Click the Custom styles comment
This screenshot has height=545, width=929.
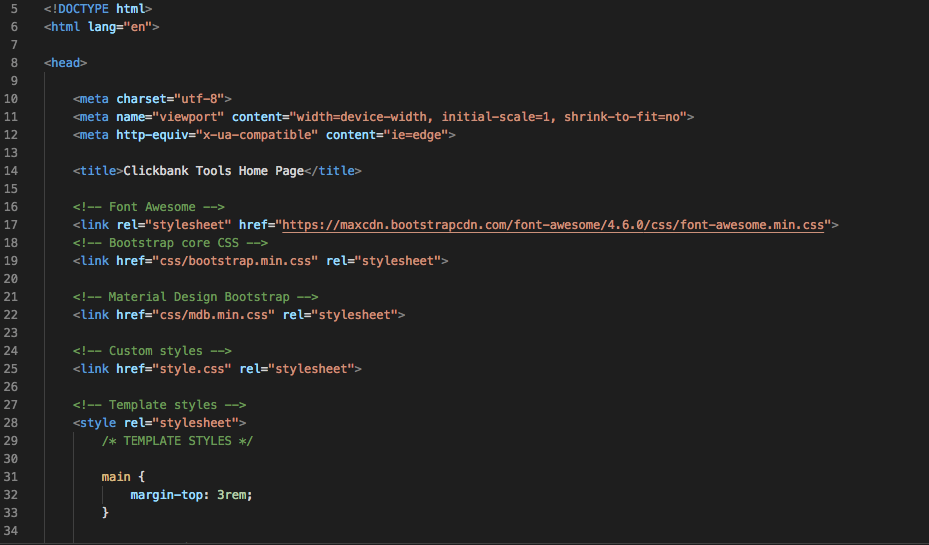tap(152, 351)
